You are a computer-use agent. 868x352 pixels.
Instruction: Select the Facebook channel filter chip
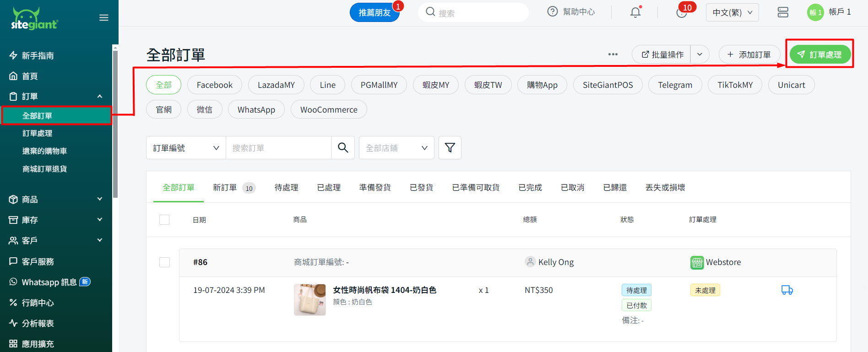(214, 85)
